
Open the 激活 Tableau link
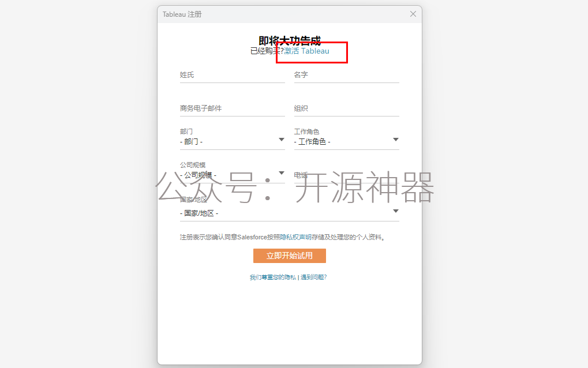click(x=307, y=51)
